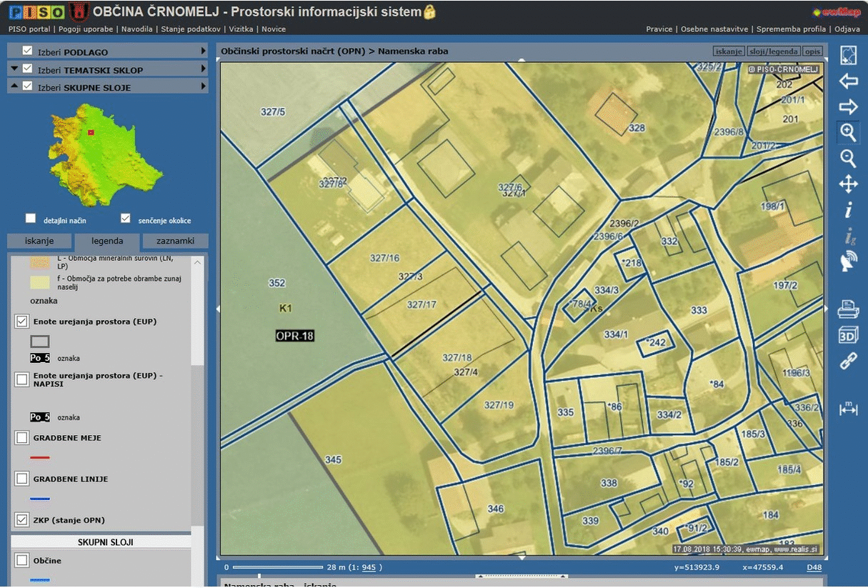Uncheck ZKP (stanje OPN) layer
Image resolution: width=868 pixels, height=588 pixels.
22,519
